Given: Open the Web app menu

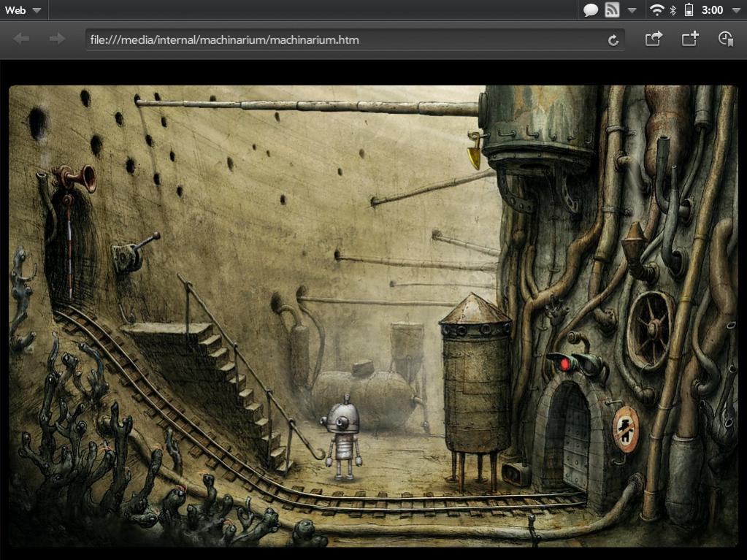Looking at the screenshot, I should (23, 10).
